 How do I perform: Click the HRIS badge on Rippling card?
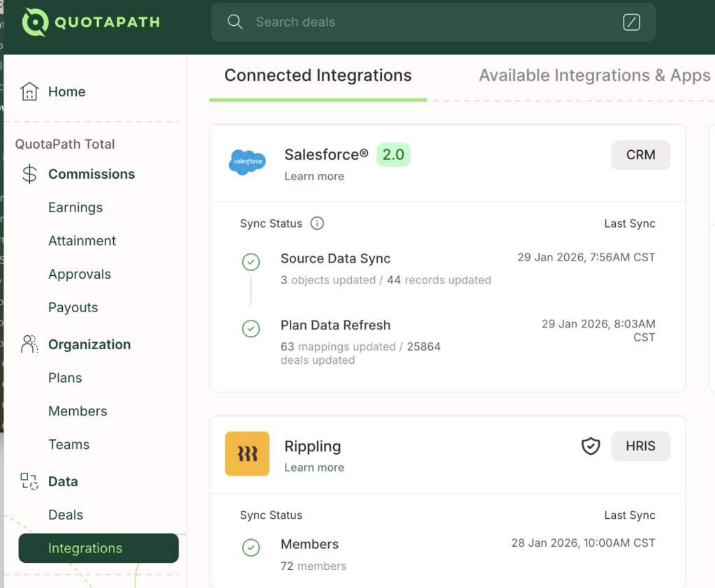[640, 446]
